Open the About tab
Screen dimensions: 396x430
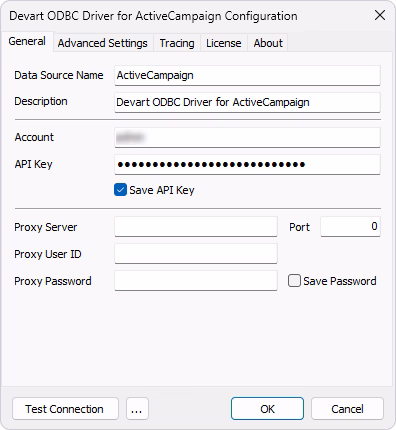click(268, 43)
